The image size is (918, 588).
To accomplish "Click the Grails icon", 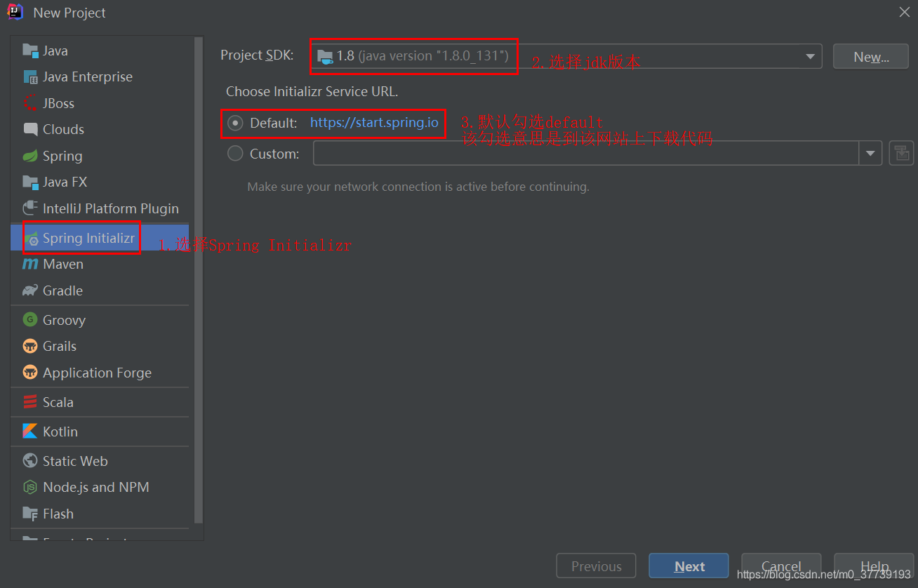I will 30,346.
